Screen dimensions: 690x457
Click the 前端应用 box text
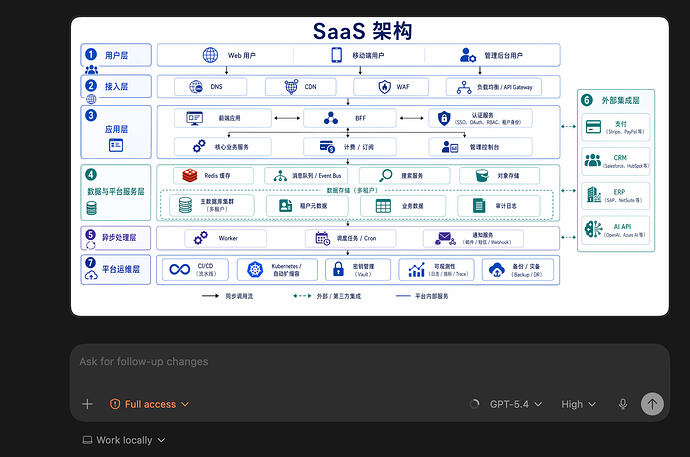click(229, 118)
